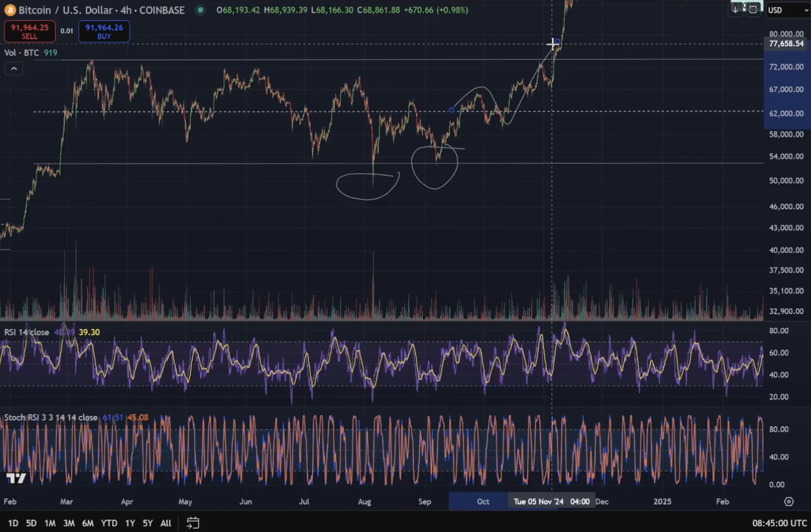This screenshot has height=532, width=811.
Task: Click the 2025 label on the time axis
Action: point(662,501)
